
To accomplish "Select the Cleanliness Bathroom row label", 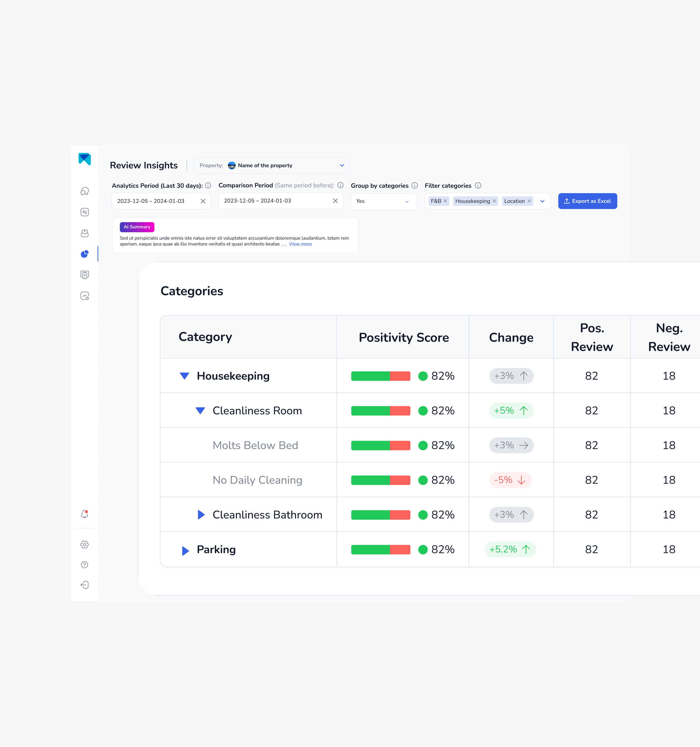I will (267, 515).
